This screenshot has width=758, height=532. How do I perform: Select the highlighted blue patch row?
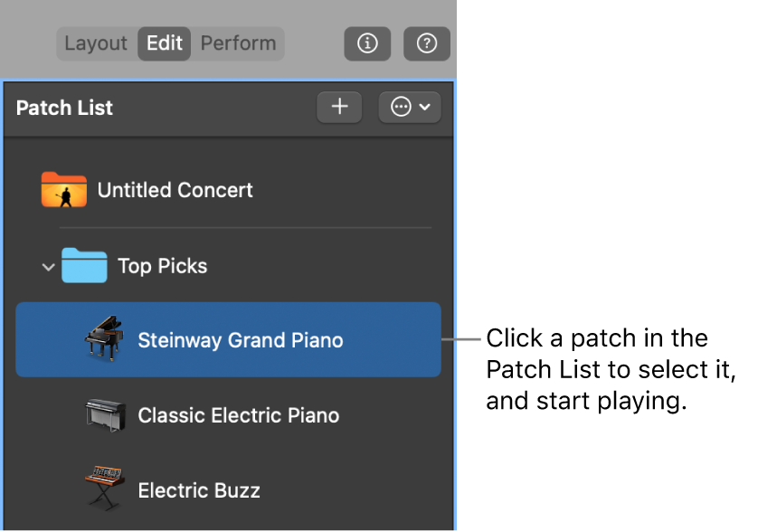pos(228,339)
